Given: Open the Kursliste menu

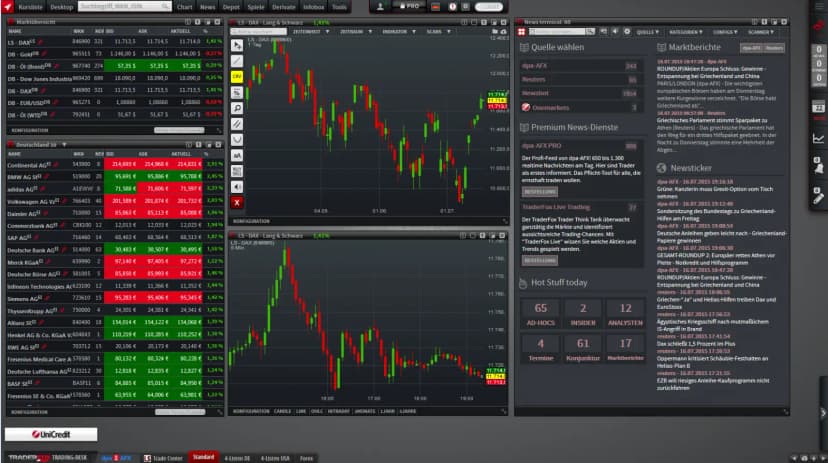Looking at the screenshot, I should [30, 7].
